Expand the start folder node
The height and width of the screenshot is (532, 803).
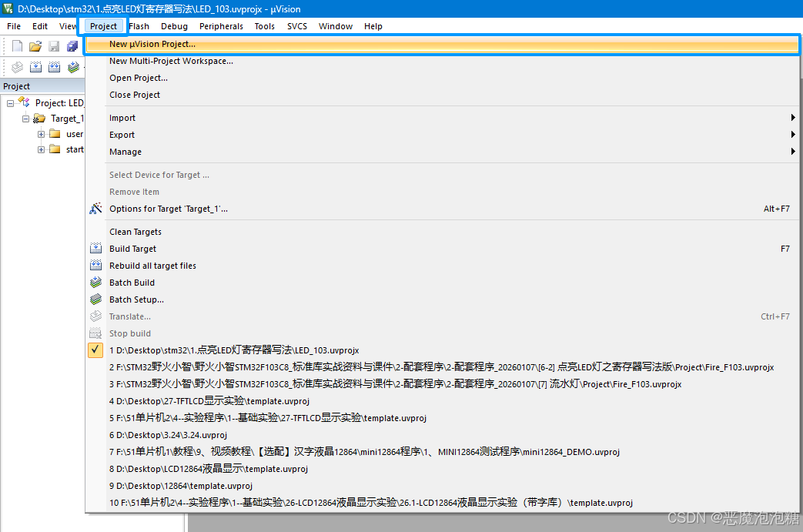[x=41, y=149]
